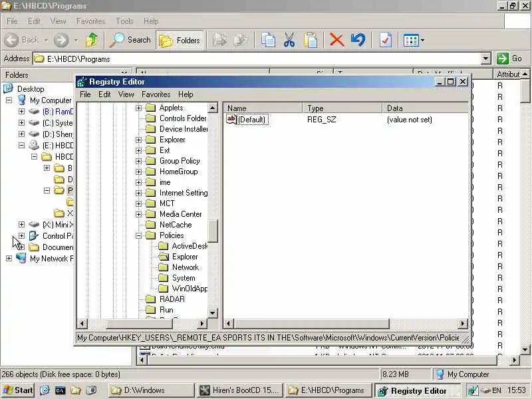Select Control Panel in folders tree
Screen dimensions: 532x399
[x=58, y=236]
